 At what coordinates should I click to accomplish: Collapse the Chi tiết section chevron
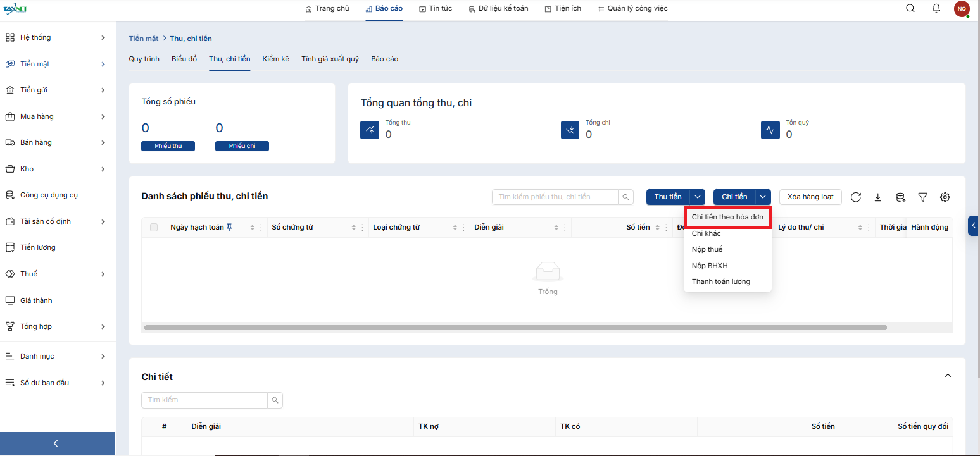tap(948, 376)
